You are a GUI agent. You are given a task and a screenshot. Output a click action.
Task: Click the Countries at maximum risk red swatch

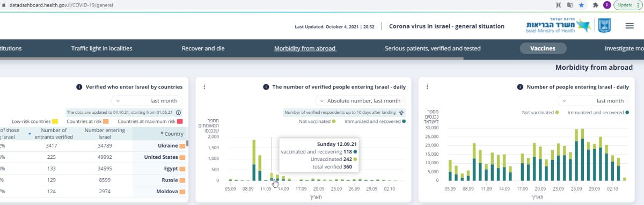(180, 122)
